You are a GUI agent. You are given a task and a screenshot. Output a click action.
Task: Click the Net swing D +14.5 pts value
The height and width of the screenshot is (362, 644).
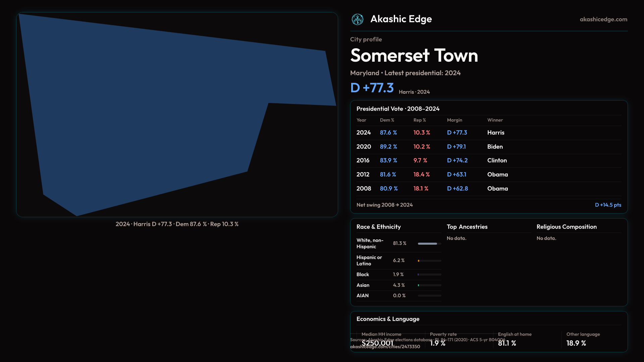(608, 205)
